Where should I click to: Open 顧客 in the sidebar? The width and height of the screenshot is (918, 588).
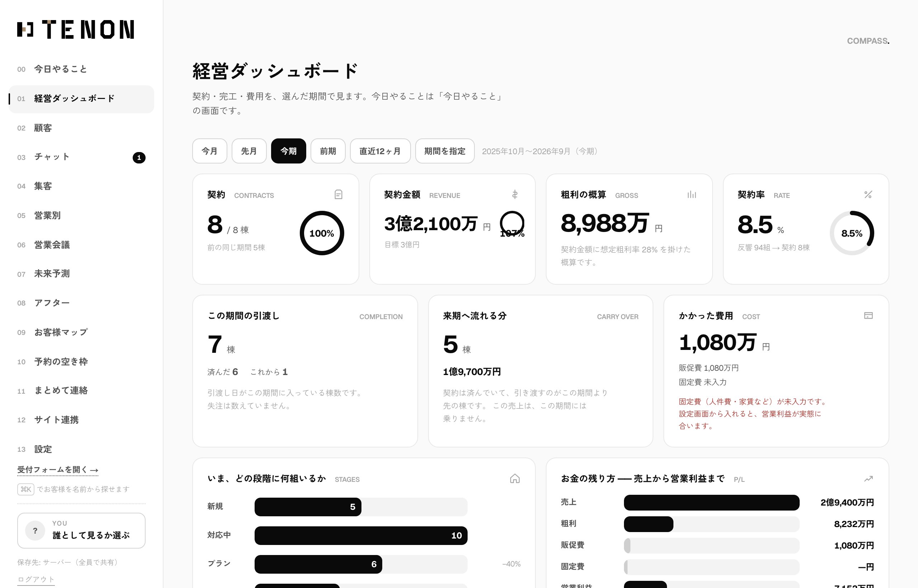[81, 128]
